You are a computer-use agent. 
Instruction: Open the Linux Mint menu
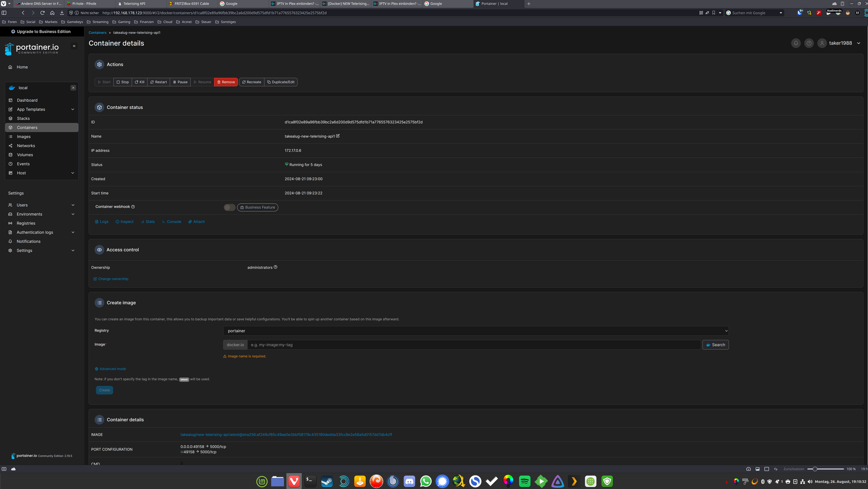262,481
